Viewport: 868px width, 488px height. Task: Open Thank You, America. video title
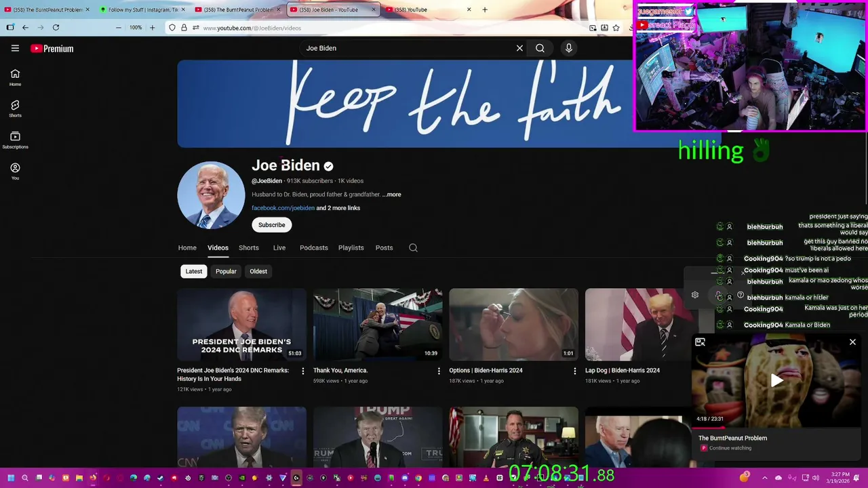(x=340, y=371)
